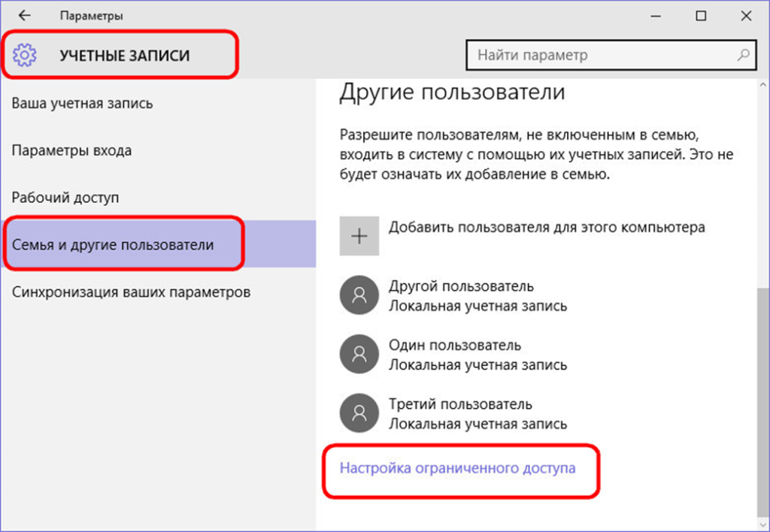Image resolution: width=770 pixels, height=532 pixels.
Task: Select Другой пользователь account name
Action: pos(461,286)
